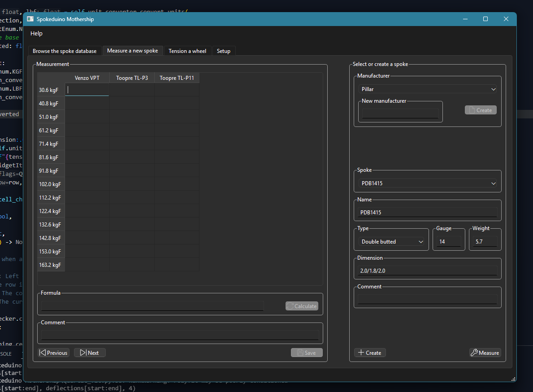Open the Setup tab
The width and height of the screenshot is (533, 392).
[223, 51]
